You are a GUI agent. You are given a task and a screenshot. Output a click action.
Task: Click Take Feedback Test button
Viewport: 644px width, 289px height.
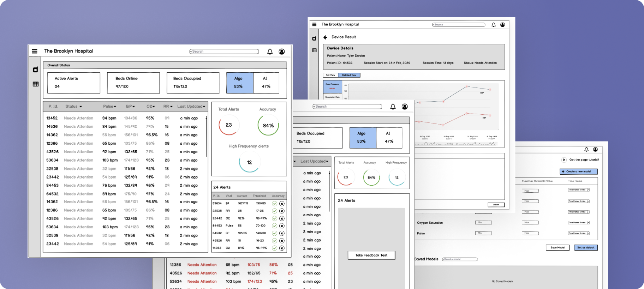tap(371, 255)
